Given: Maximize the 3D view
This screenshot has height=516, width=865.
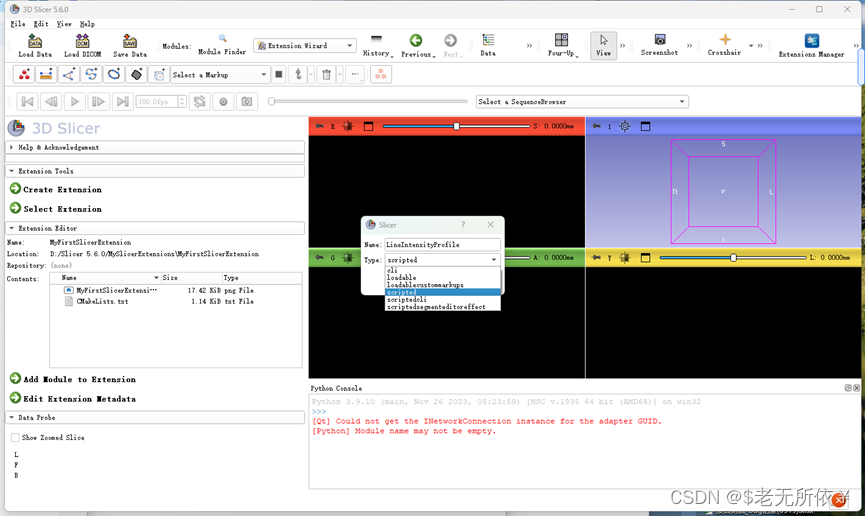Looking at the screenshot, I should pos(645,126).
